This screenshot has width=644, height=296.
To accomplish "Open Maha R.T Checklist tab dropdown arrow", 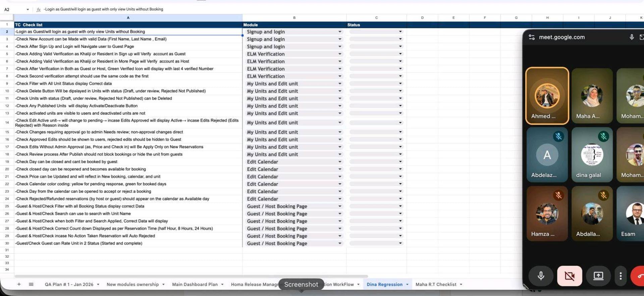I will click(x=461, y=284).
